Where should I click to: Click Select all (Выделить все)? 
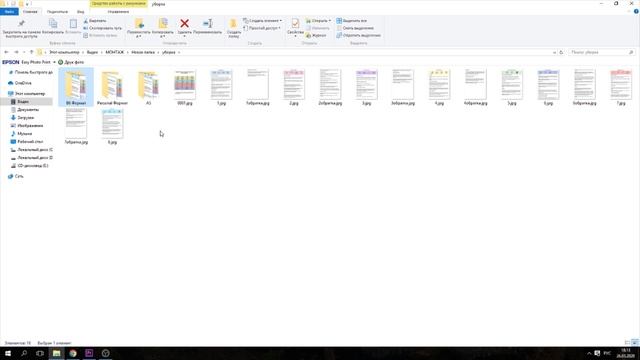coord(351,21)
